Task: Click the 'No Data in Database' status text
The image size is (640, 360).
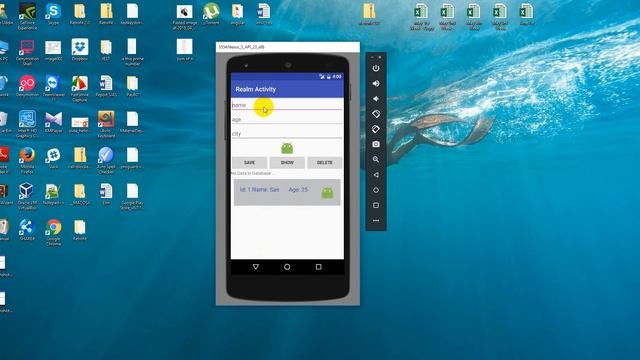Action: tap(252, 173)
